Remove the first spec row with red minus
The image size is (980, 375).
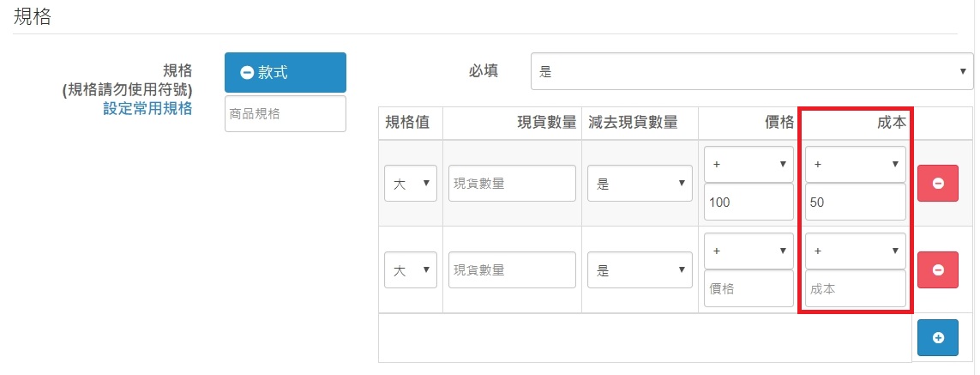[x=937, y=184]
